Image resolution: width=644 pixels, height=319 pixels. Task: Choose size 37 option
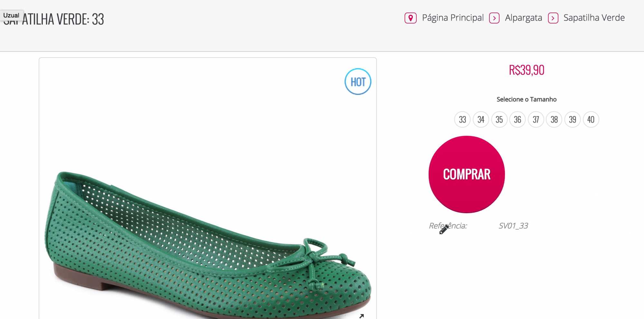(x=536, y=120)
